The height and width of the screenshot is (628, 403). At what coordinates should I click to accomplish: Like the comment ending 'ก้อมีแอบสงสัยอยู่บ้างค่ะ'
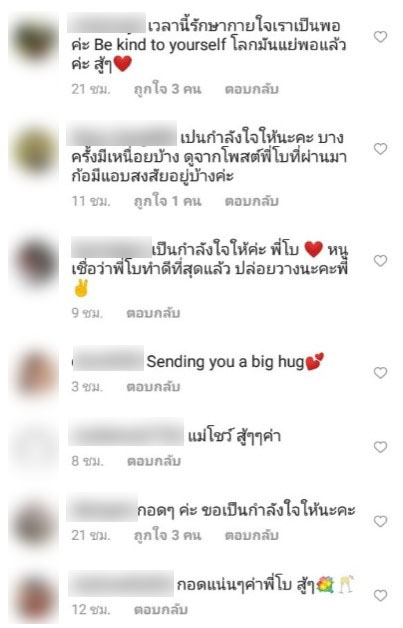(380, 149)
